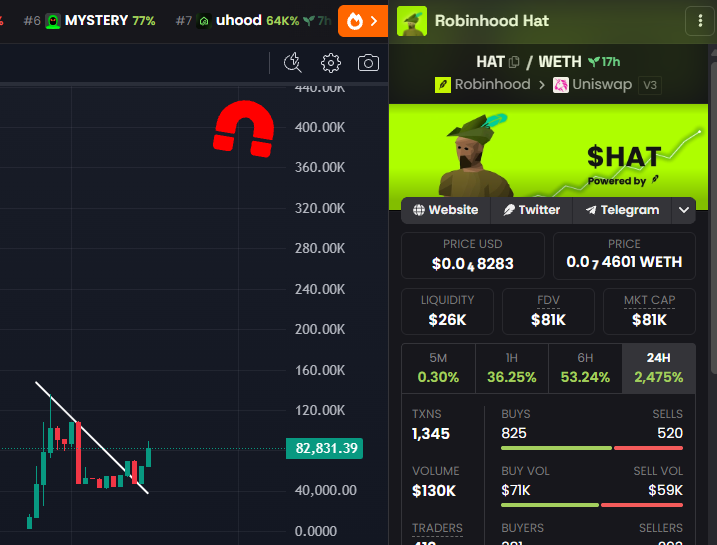717x545 pixels.
Task: Select the 24H timeframe tab
Action: tap(658, 368)
